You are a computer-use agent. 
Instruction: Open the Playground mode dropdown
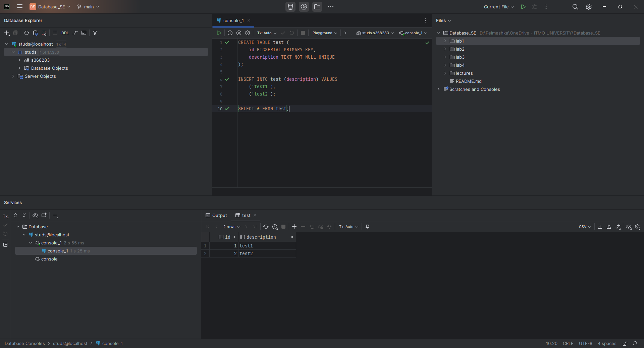pos(325,33)
